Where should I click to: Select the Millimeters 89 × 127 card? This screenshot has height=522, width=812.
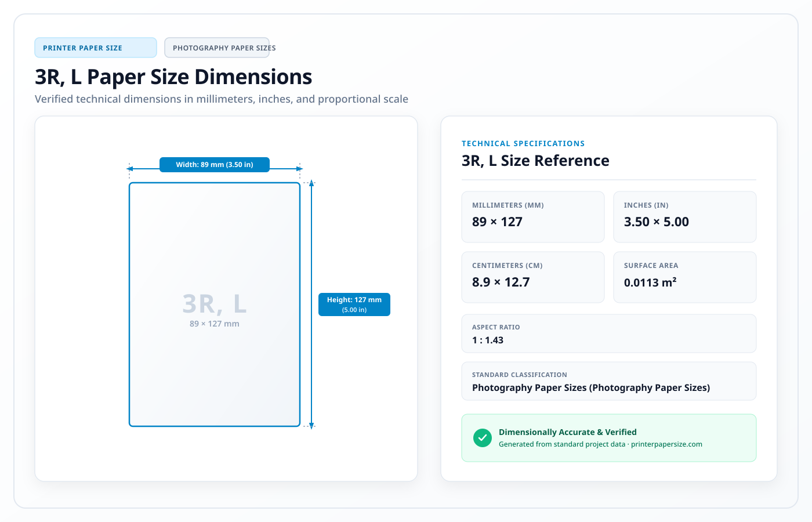(x=533, y=217)
